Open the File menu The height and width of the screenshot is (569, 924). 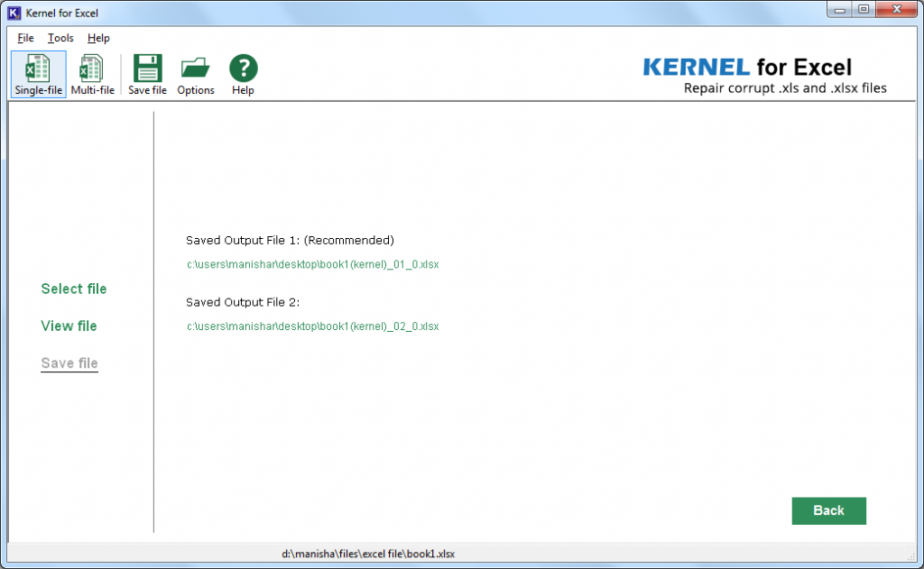(x=23, y=38)
